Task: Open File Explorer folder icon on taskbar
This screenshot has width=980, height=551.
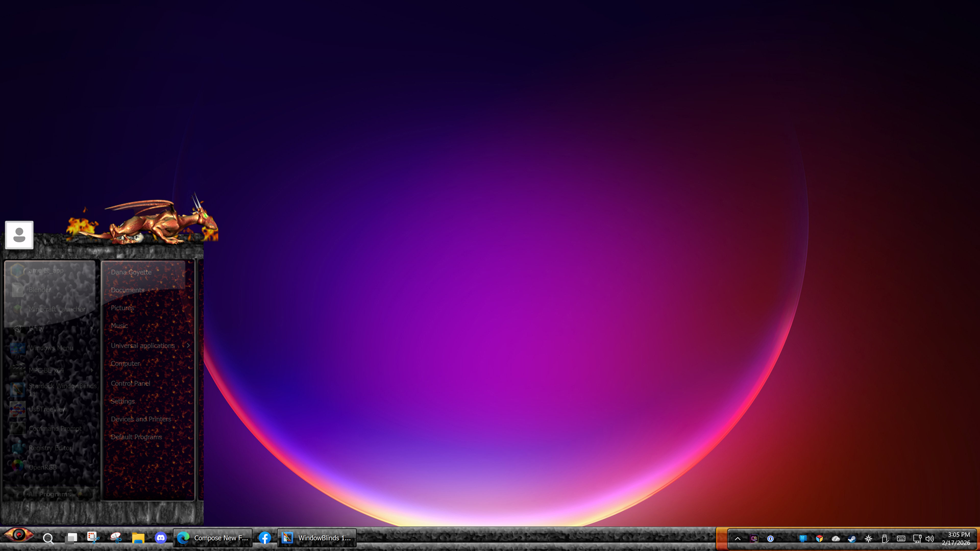Action: [x=138, y=538]
